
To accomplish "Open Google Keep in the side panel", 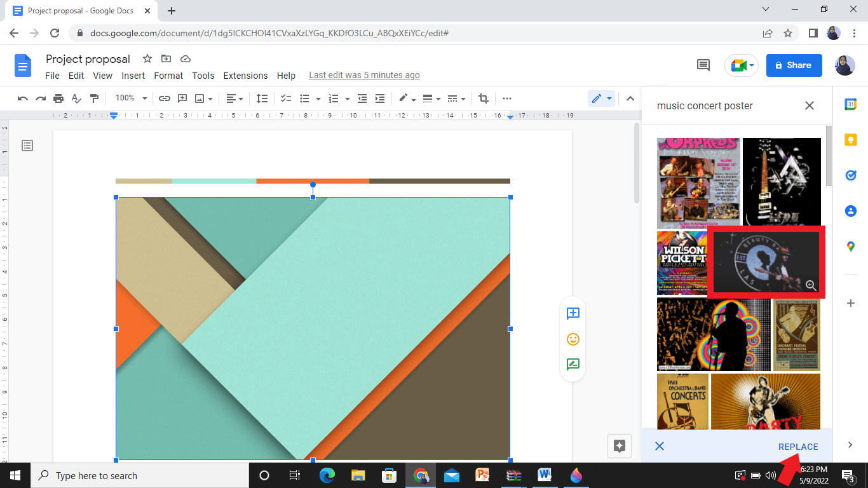I will pyautogui.click(x=850, y=140).
